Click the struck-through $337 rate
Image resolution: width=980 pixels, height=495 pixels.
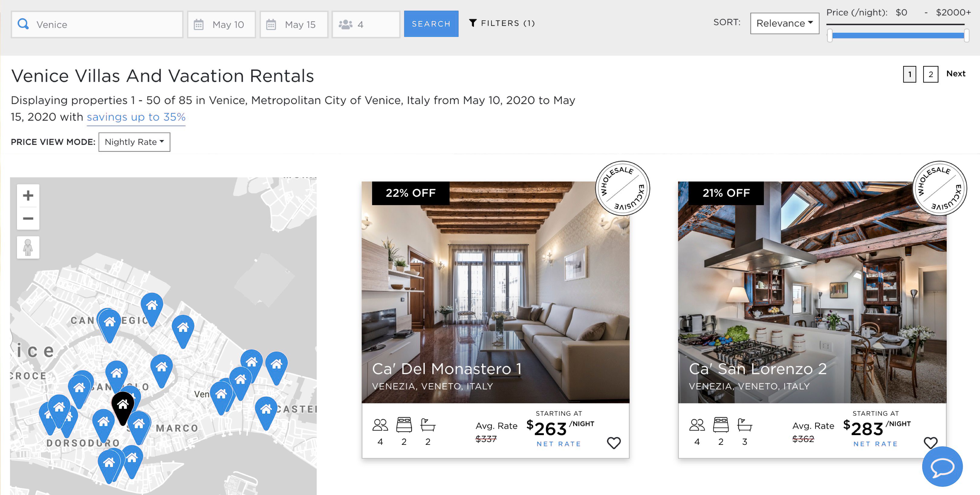click(486, 439)
